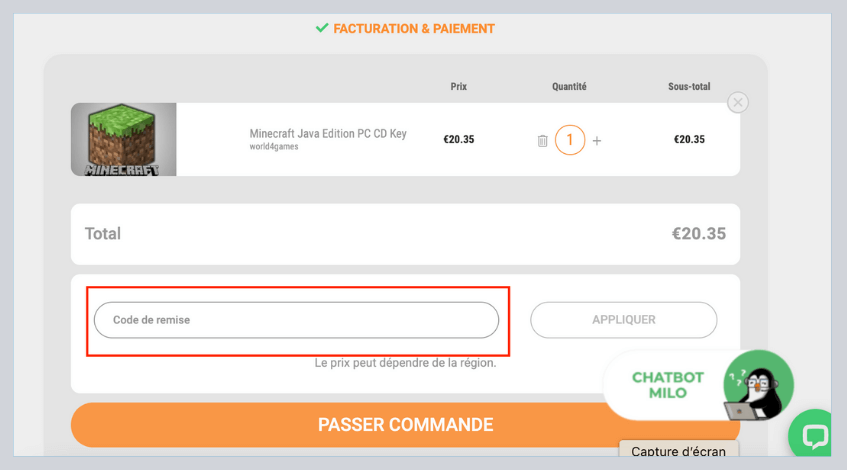Viewport: 847px width, 470px height.
Task: Visit the world4games seller link
Action: coord(274,147)
